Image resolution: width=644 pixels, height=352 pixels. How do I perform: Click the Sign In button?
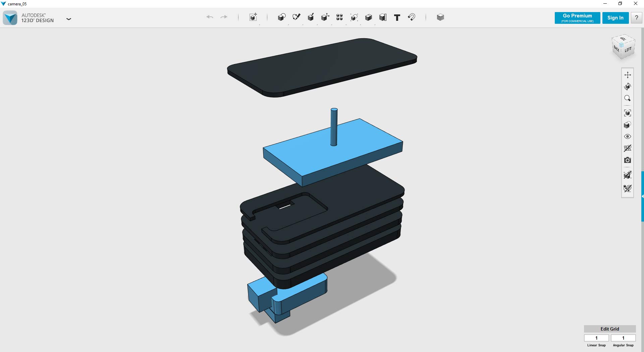click(615, 18)
